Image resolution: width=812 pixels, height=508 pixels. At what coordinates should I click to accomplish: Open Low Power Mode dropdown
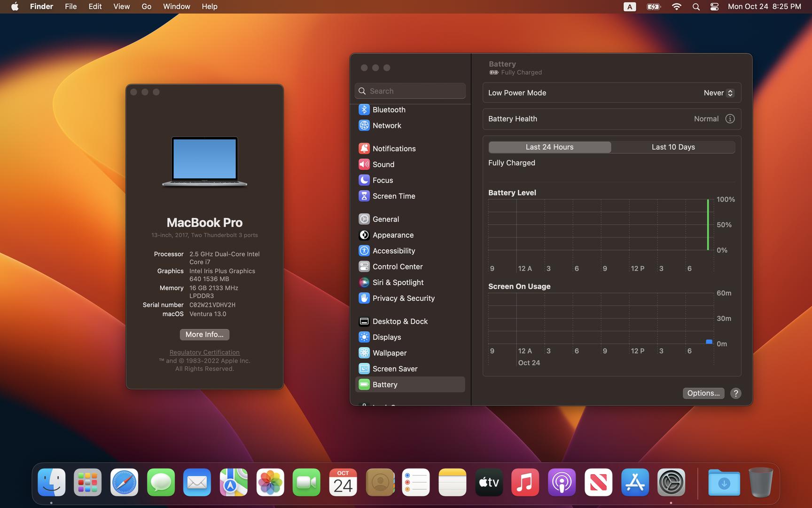718,93
